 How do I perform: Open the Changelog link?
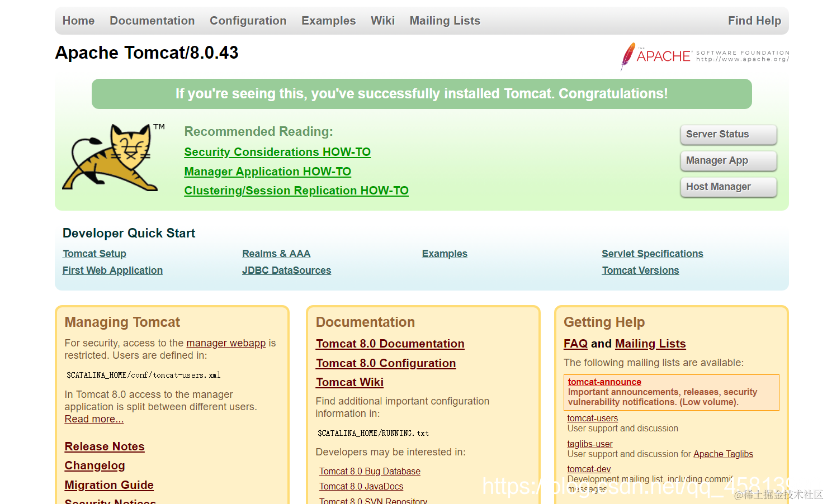pyautogui.click(x=94, y=465)
